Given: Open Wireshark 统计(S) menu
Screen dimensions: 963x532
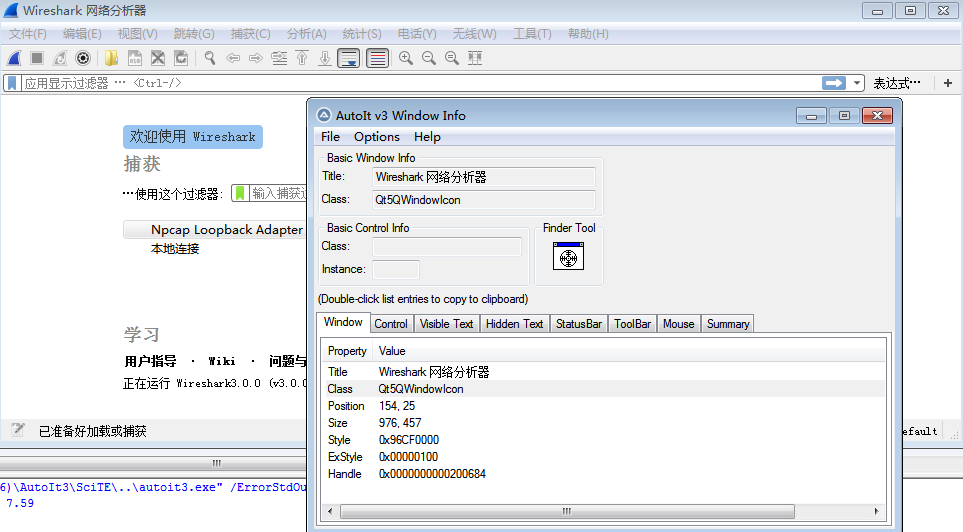Looking at the screenshot, I should point(362,34).
